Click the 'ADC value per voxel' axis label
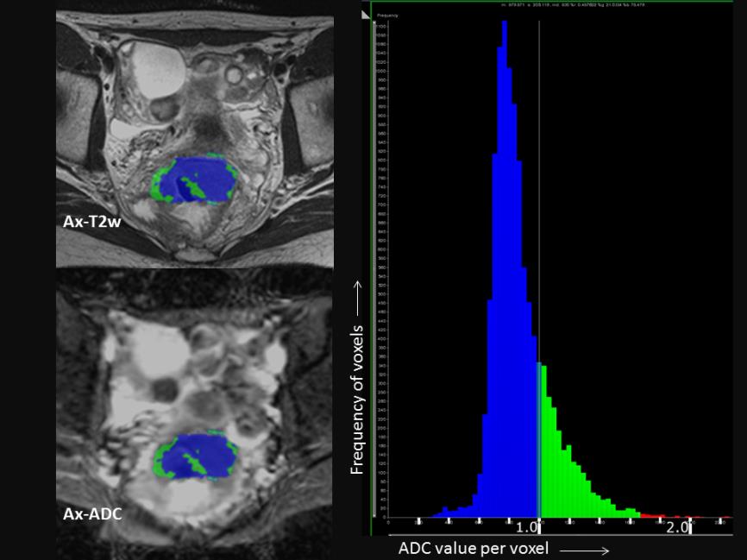Image resolution: width=747 pixels, height=560 pixels. pos(473,549)
